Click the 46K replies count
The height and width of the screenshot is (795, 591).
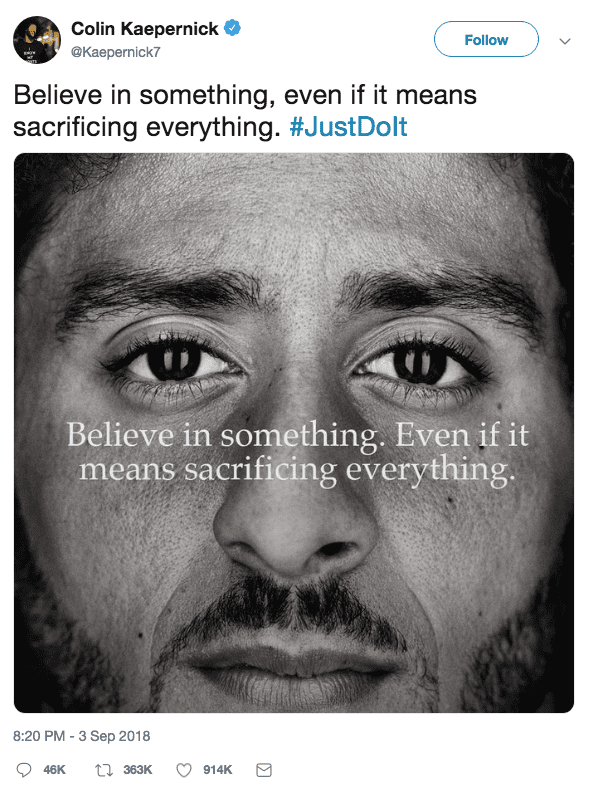click(54, 770)
